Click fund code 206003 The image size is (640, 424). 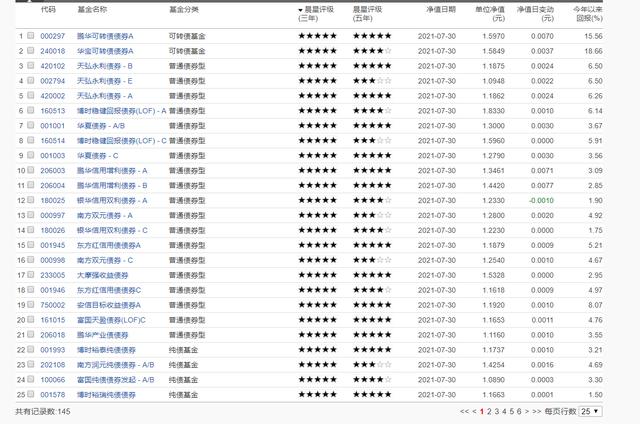(x=53, y=171)
